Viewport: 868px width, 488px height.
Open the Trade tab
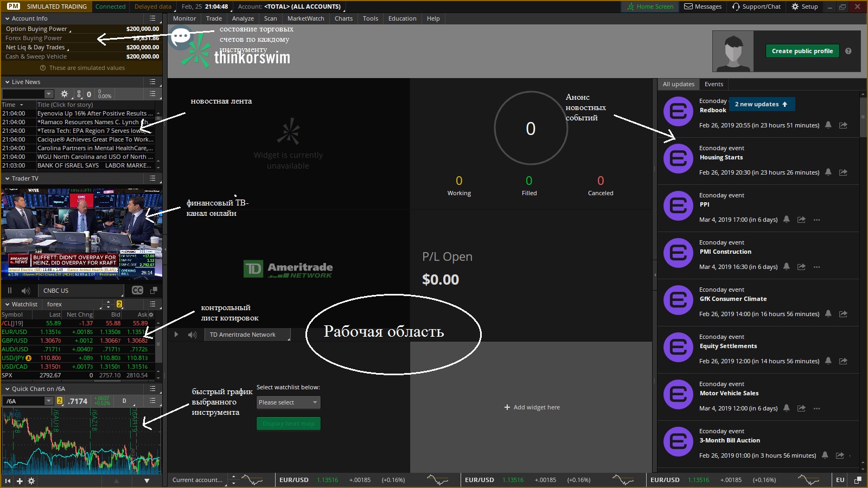tap(214, 18)
